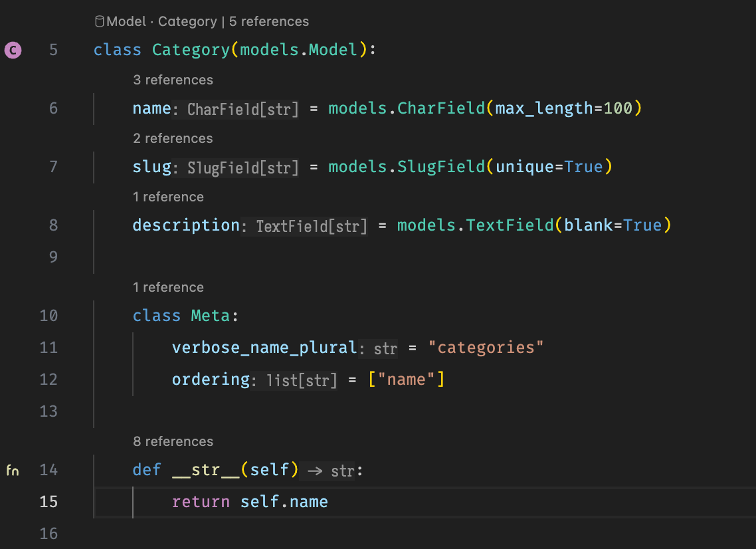Click the "slug" field name
The height and width of the screenshot is (549, 756).
pos(152,167)
